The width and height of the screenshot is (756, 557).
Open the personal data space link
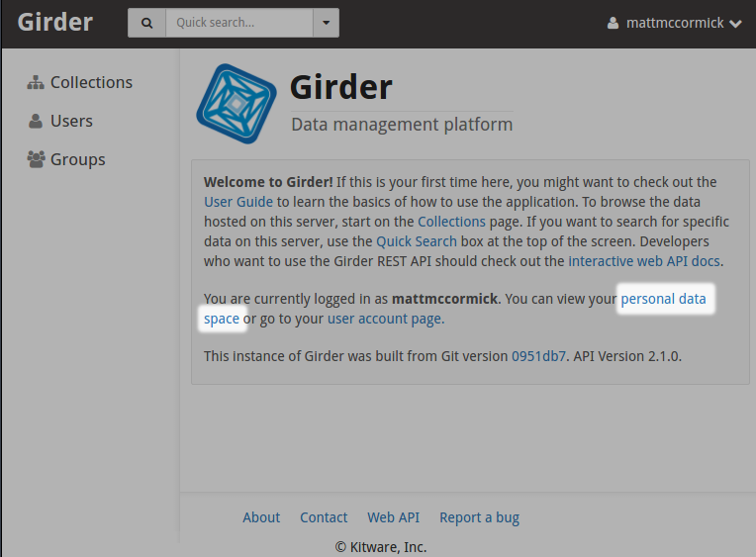pyautogui.click(x=663, y=299)
